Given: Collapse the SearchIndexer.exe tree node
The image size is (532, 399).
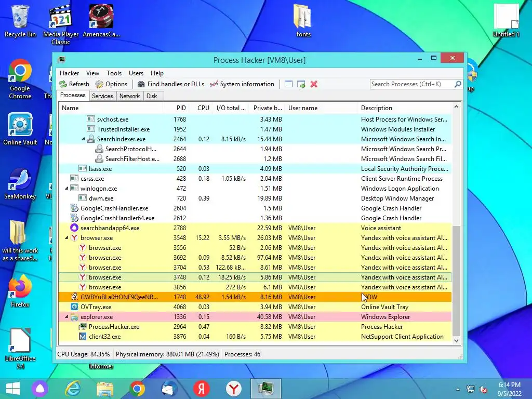Looking at the screenshot, I should tap(83, 139).
